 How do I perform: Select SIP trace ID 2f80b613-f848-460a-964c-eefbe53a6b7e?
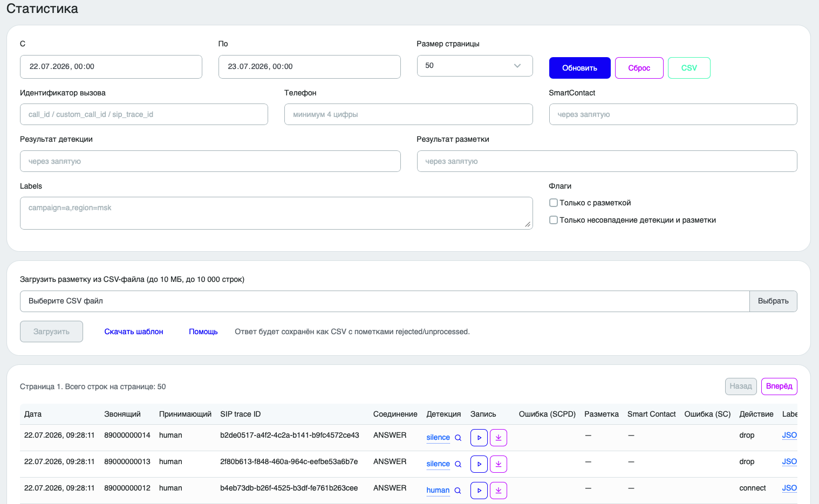[289, 461]
